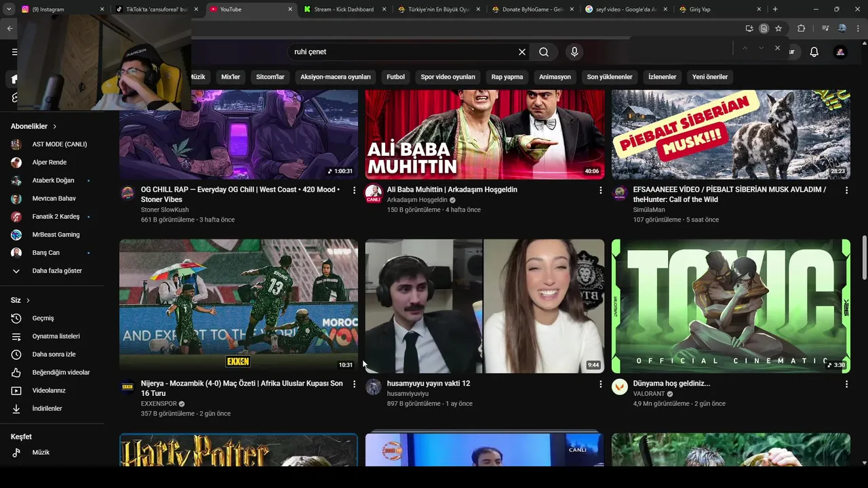Select the Animasyon chip
The height and width of the screenshot is (488, 868).
pos(555,77)
